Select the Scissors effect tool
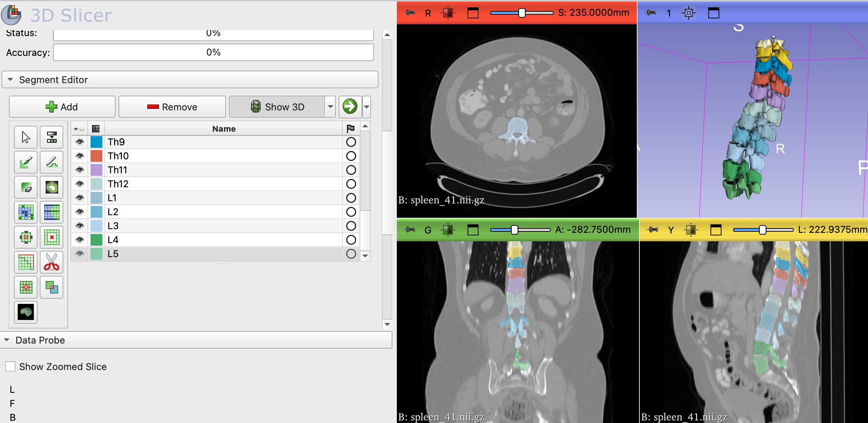The width and height of the screenshot is (868, 423). coord(52,262)
